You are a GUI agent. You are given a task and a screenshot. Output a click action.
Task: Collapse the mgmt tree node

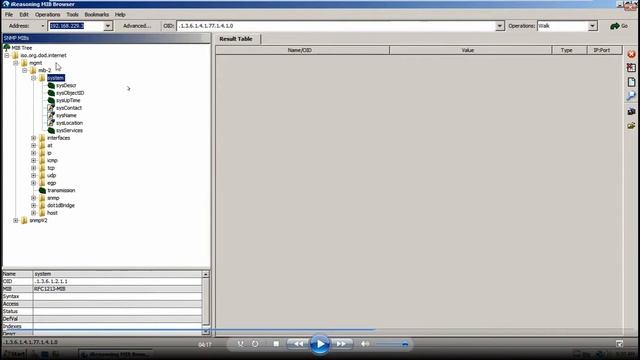point(16,63)
